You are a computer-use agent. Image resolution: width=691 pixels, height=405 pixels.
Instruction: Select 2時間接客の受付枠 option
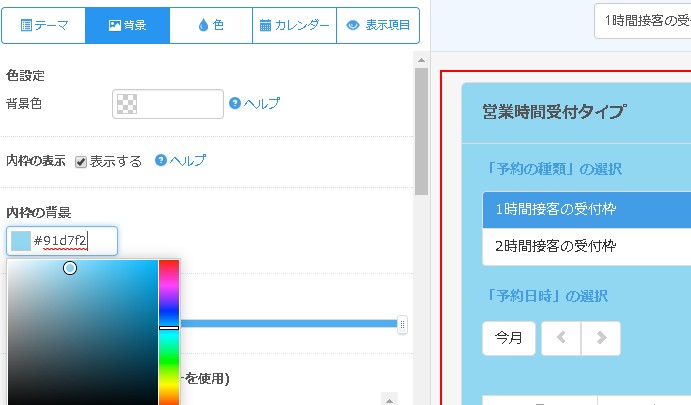(587, 246)
